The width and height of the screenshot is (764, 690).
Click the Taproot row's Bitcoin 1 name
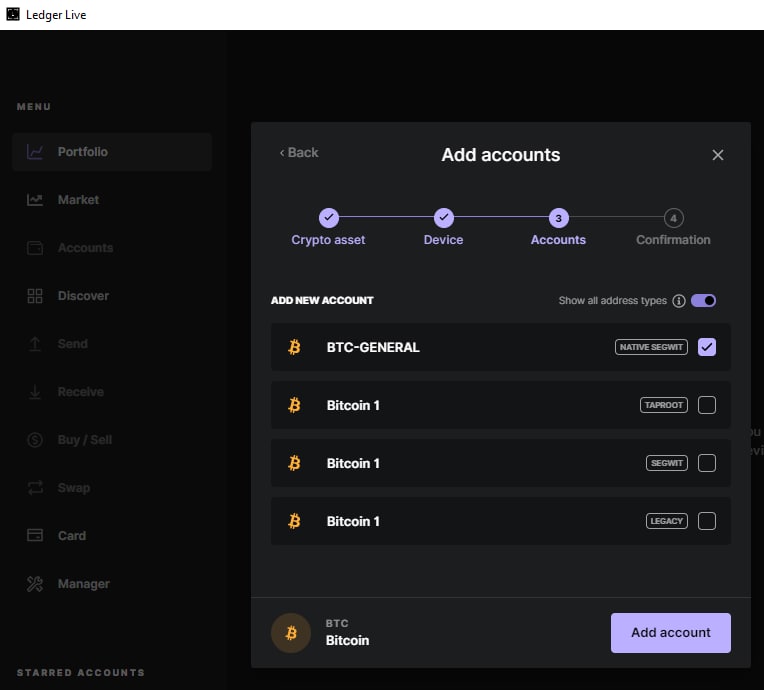tap(353, 405)
